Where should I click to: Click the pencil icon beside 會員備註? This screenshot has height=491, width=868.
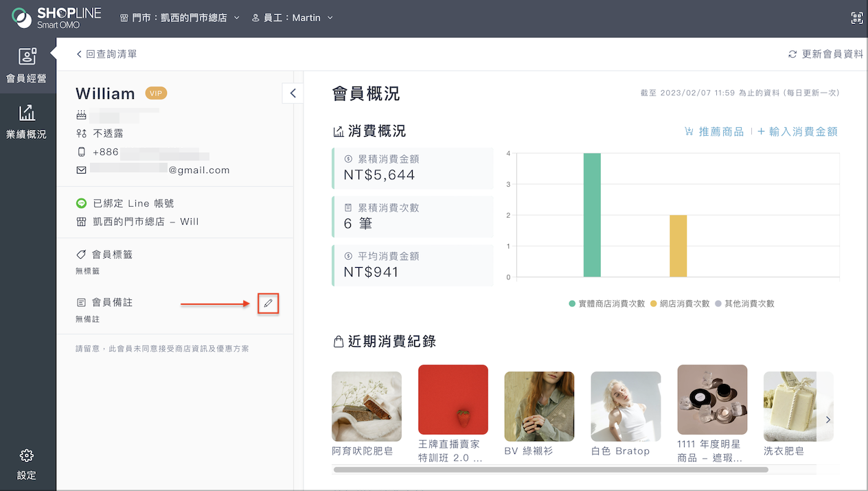(x=268, y=303)
